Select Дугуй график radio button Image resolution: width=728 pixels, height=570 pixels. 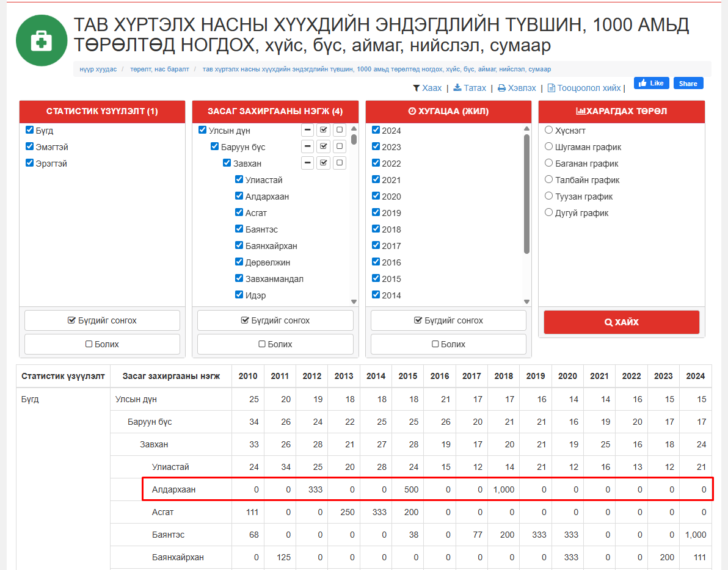(549, 212)
